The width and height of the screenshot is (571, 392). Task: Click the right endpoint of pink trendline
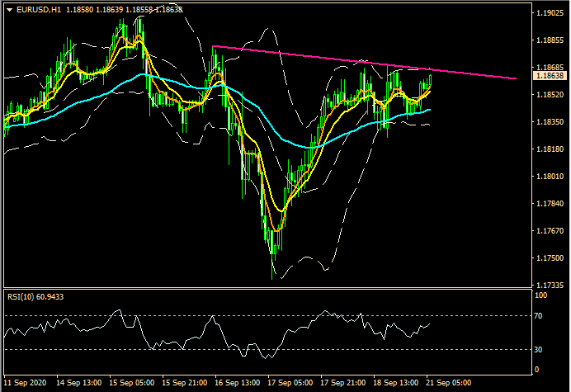point(517,78)
